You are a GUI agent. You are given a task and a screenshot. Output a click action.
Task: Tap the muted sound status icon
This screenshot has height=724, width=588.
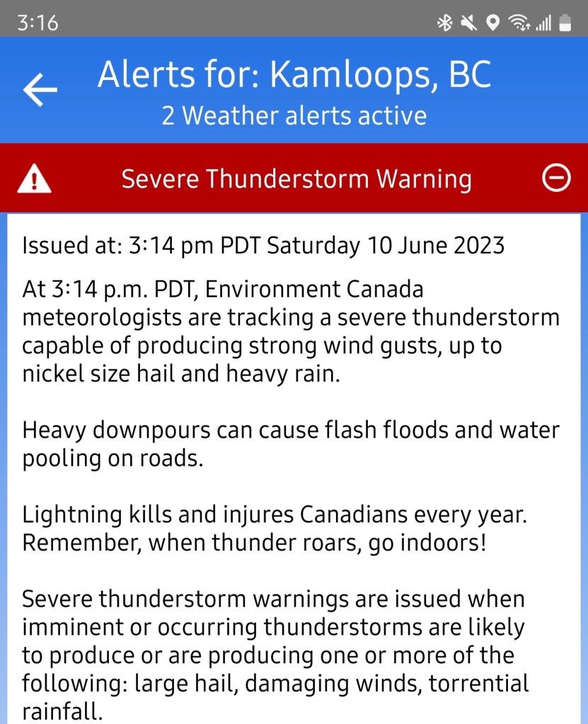click(x=468, y=23)
